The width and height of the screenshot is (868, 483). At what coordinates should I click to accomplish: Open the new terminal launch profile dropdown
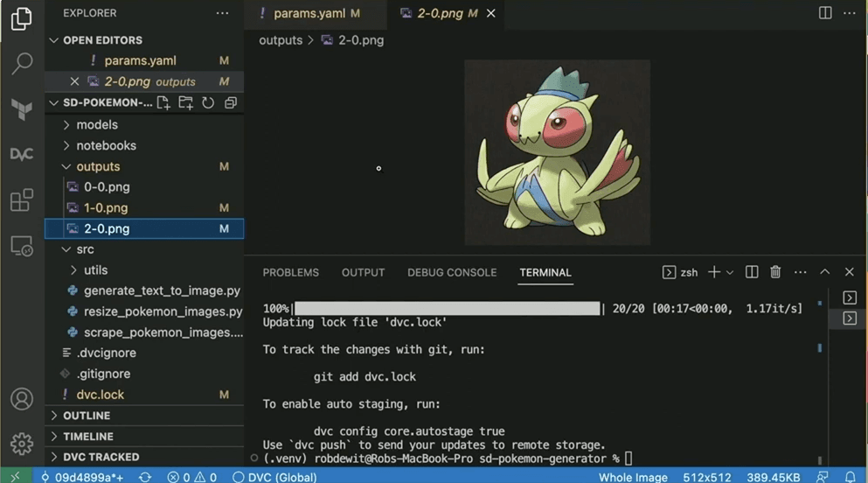click(x=730, y=273)
